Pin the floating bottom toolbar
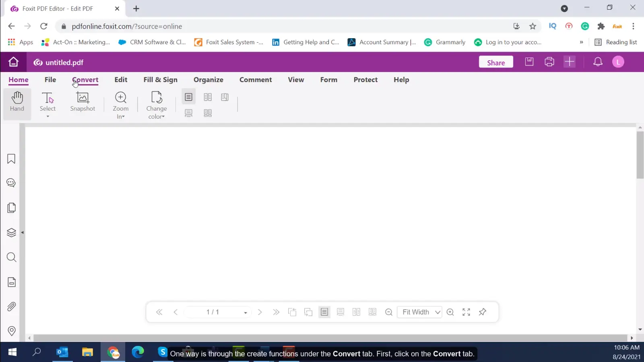This screenshot has width=644, height=362. 483,312
